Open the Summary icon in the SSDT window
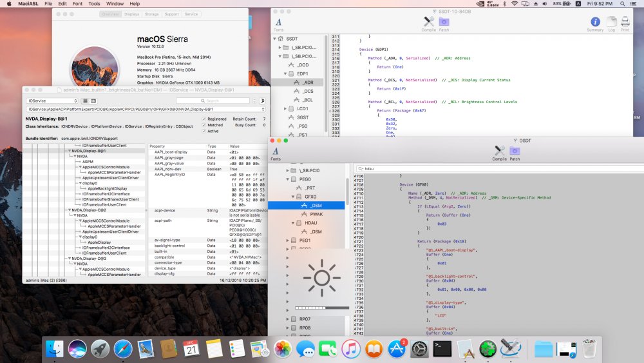Viewport: 644px width, 363px height. click(x=595, y=21)
